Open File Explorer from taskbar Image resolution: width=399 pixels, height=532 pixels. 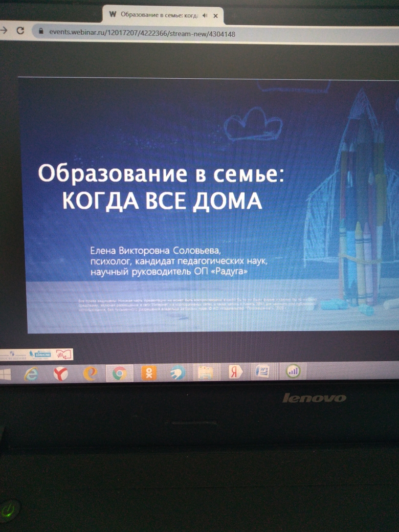(206, 373)
